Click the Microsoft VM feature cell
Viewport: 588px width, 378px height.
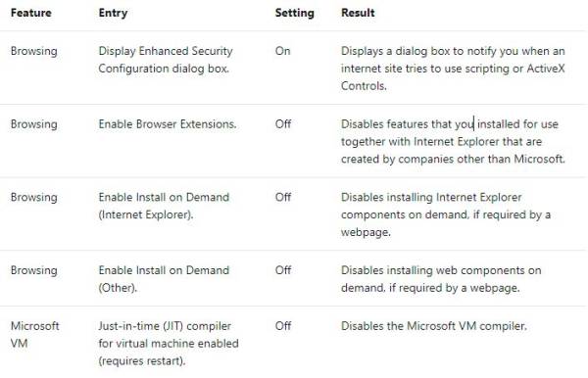(x=35, y=334)
